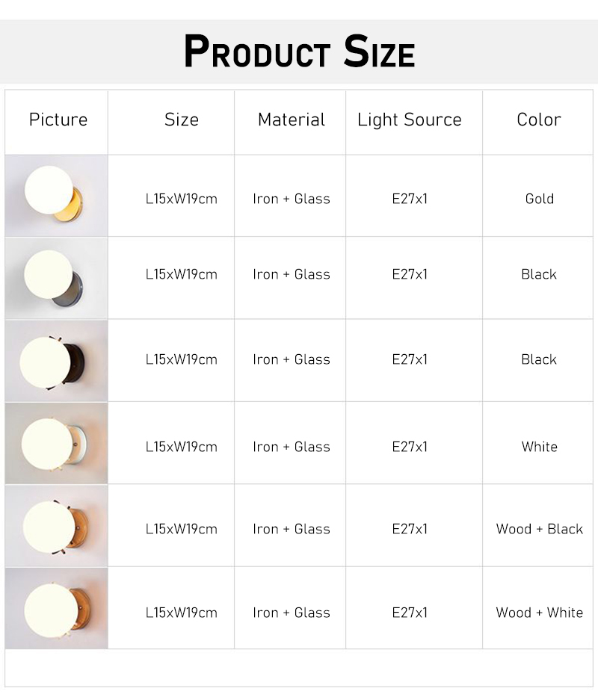Viewport: 598px width, 700px height.
Task: Open the Wood + Black lamp picture
Action: pyautogui.click(x=56, y=525)
